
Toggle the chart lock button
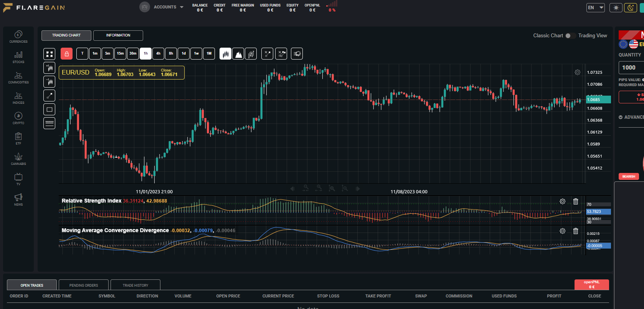click(66, 54)
